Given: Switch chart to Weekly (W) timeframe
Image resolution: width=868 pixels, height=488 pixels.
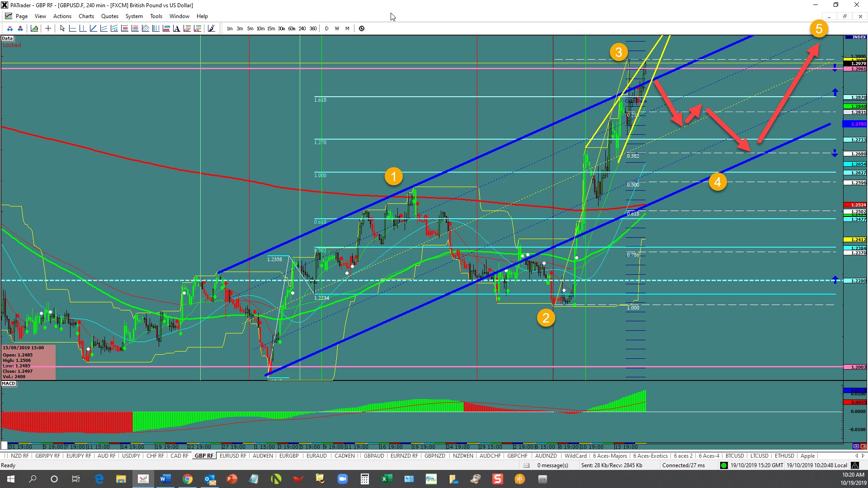Looking at the screenshot, I should pyautogui.click(x=337, y=28).
